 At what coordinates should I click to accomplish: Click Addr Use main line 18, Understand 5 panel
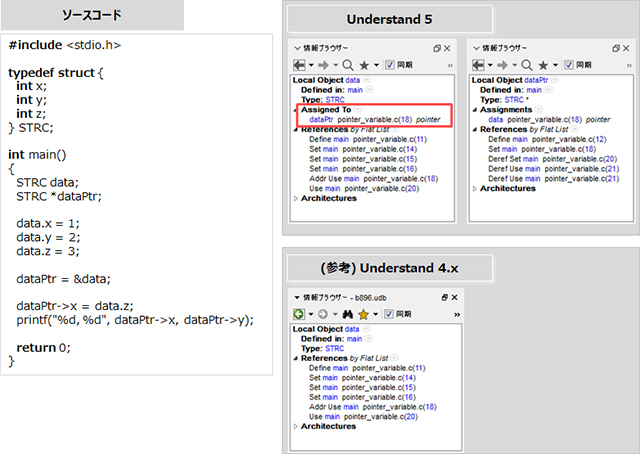[x=373, y=179]
